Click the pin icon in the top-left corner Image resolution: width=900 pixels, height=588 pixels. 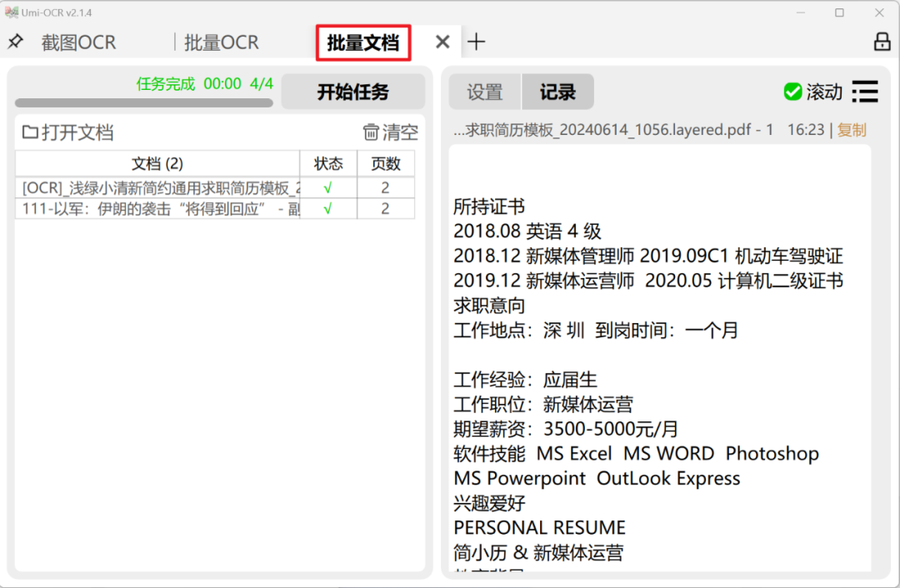16,41
